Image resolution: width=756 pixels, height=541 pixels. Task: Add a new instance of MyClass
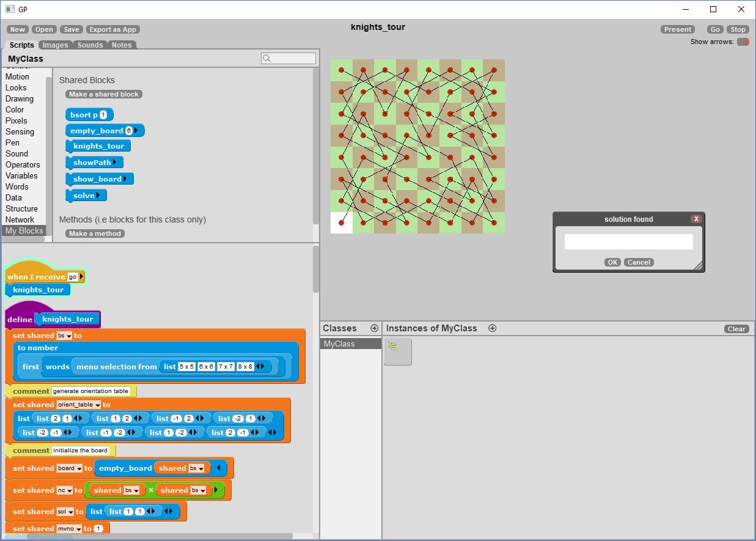pyautogui.click(x=492, y=328)
